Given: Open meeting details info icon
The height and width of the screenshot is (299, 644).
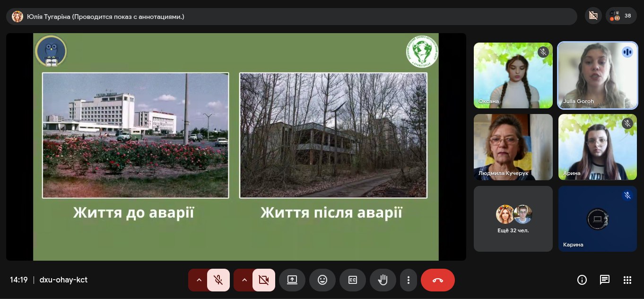Looking at the screenshot, I should tap(582, 280).
